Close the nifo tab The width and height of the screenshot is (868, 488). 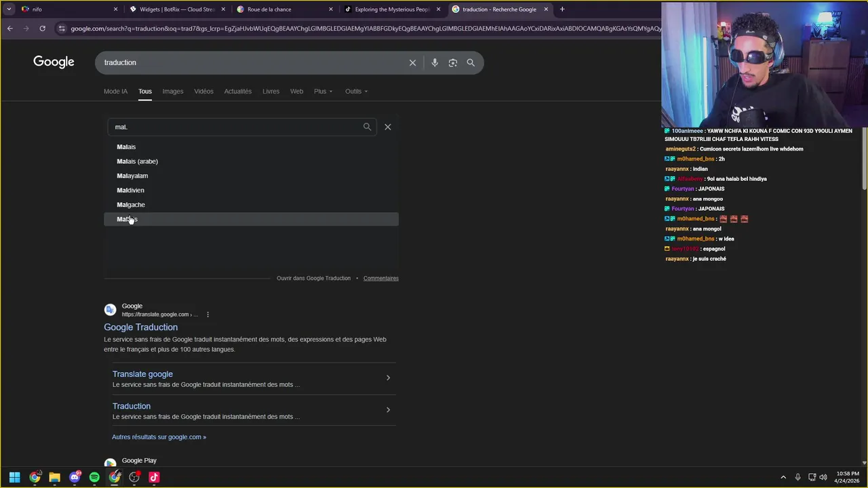point(115,9)
